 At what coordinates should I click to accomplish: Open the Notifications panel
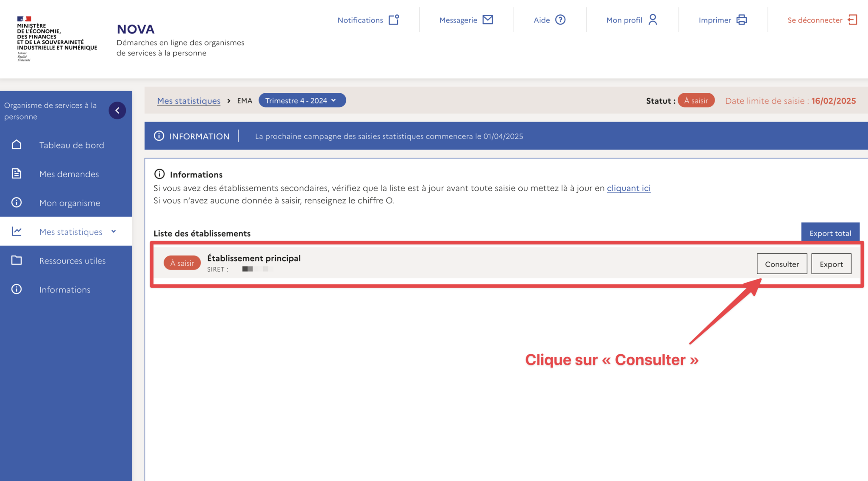click(x=394, y=19)
